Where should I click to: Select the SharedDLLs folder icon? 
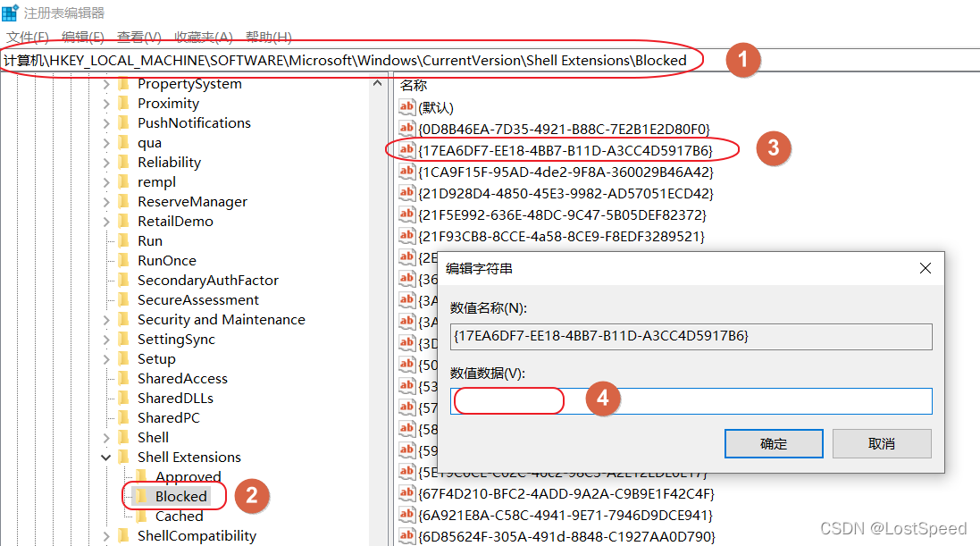pyautogui.click(x=124, y=398)
